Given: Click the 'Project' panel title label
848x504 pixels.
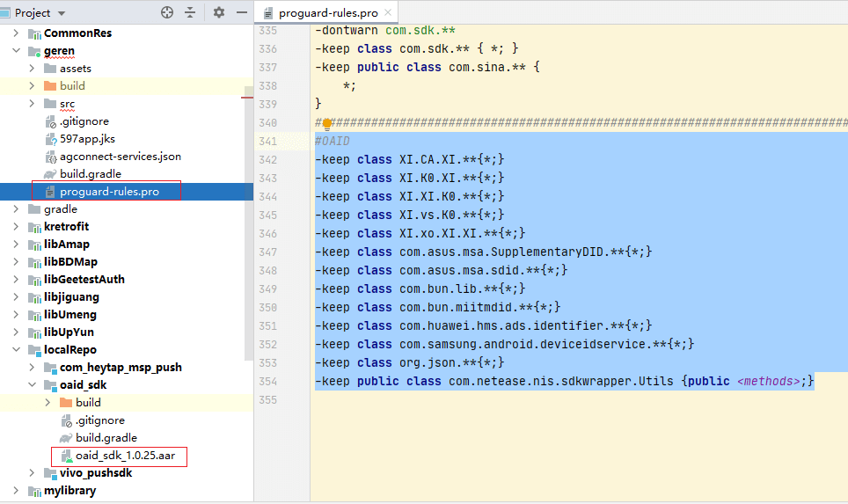Looking at the screenshot, I should pyautogui.click(x=33, y=13).
